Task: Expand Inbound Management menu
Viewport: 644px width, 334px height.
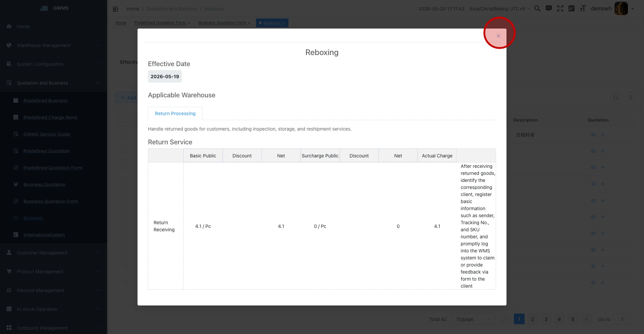Action: click(53, 290)
